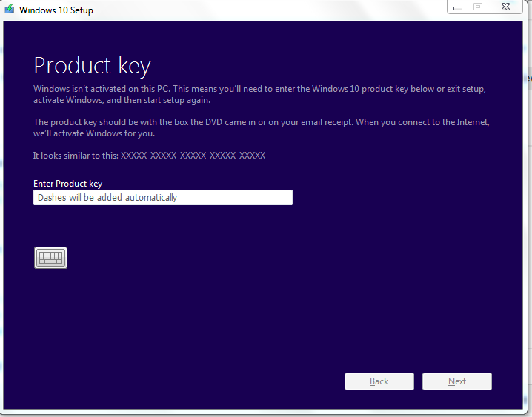Click the 'Windows 10 Setup' window title
532x417 pixels.
click(56, 10)
